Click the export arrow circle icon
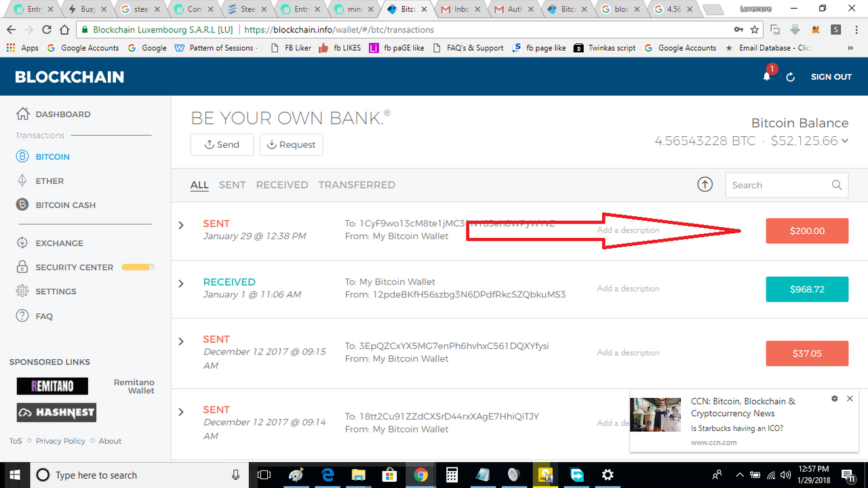This screenshot has width=868, height=488. [x=705, y=184]
